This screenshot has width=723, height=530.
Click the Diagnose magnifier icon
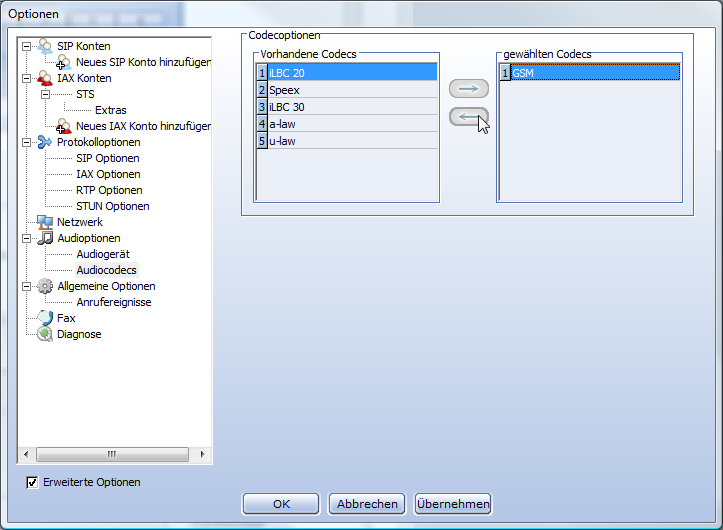pos(45,334)
